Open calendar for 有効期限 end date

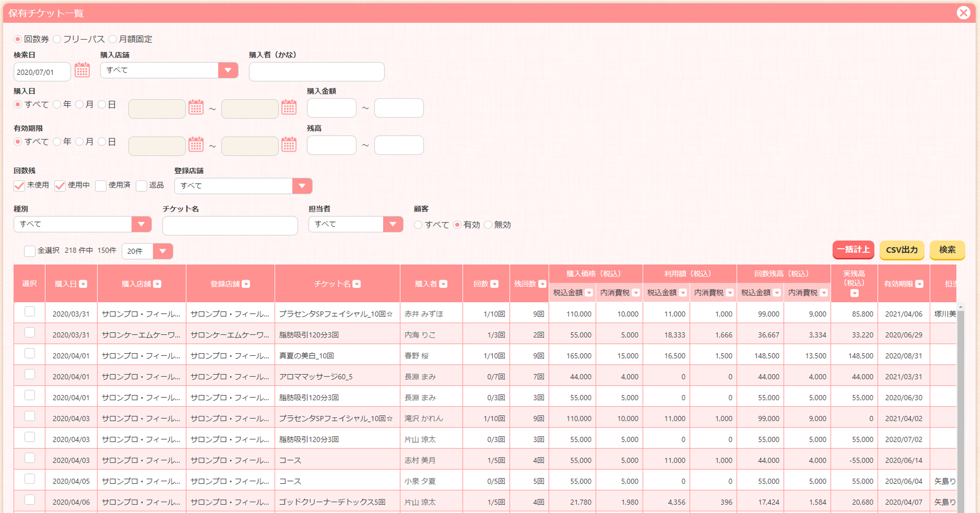(x=289, y=145)
